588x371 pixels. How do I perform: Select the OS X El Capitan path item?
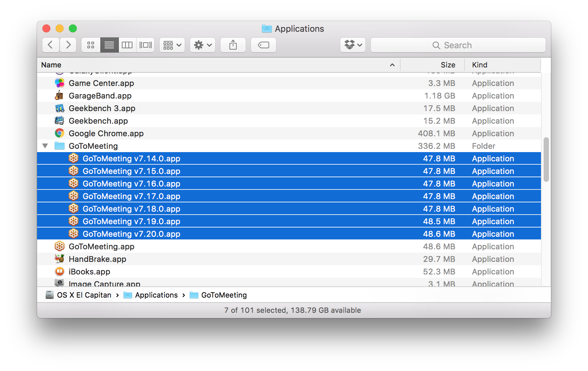[x=78, y=295]
